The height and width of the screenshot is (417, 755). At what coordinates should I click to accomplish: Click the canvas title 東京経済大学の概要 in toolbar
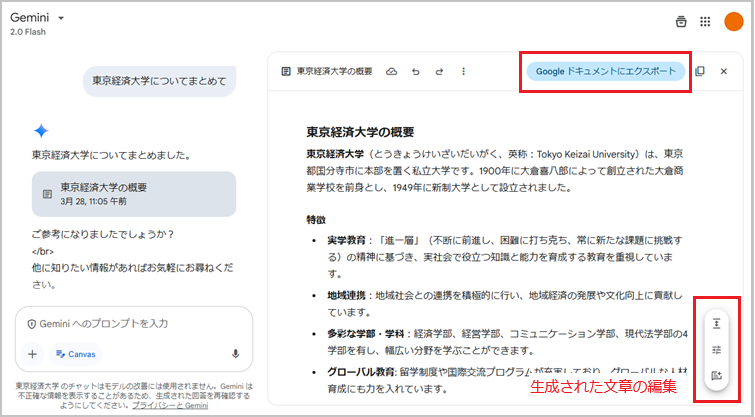(x=335, y=71)
